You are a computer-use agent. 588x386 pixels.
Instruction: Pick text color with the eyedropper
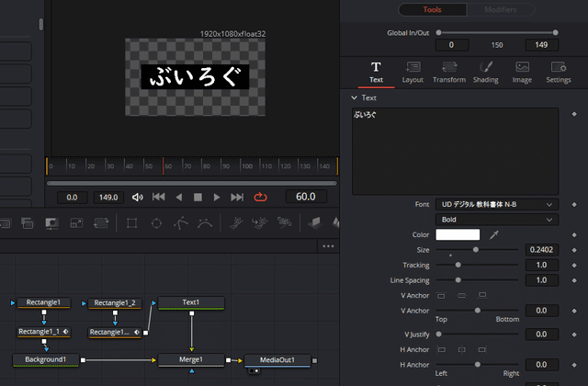tap(494, 235)
